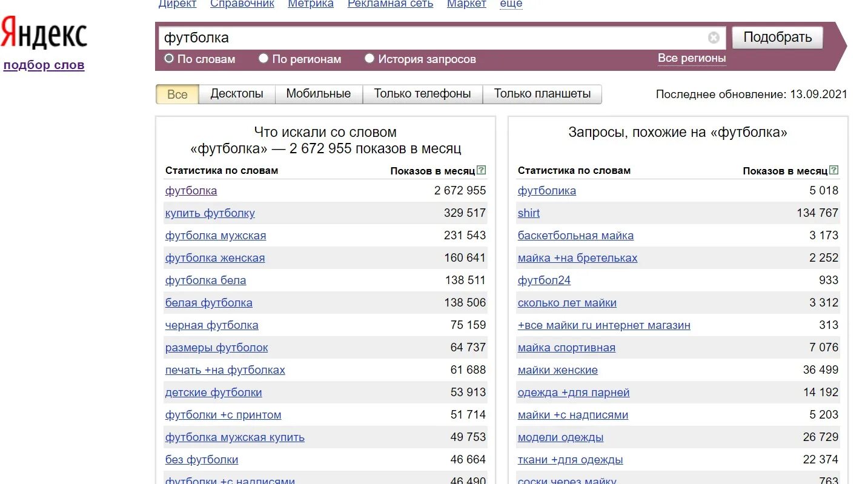Open the 'белая футболка' keyword link

coord(209,303)
